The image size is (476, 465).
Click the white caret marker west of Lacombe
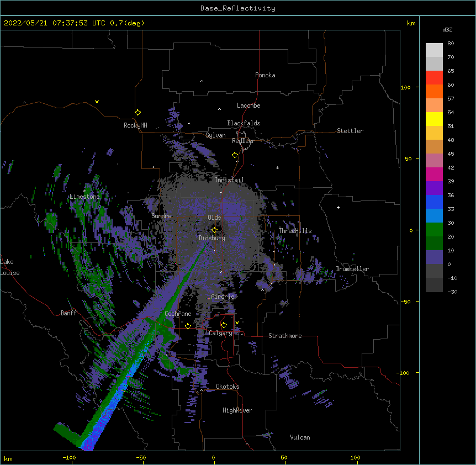[219, 109]
